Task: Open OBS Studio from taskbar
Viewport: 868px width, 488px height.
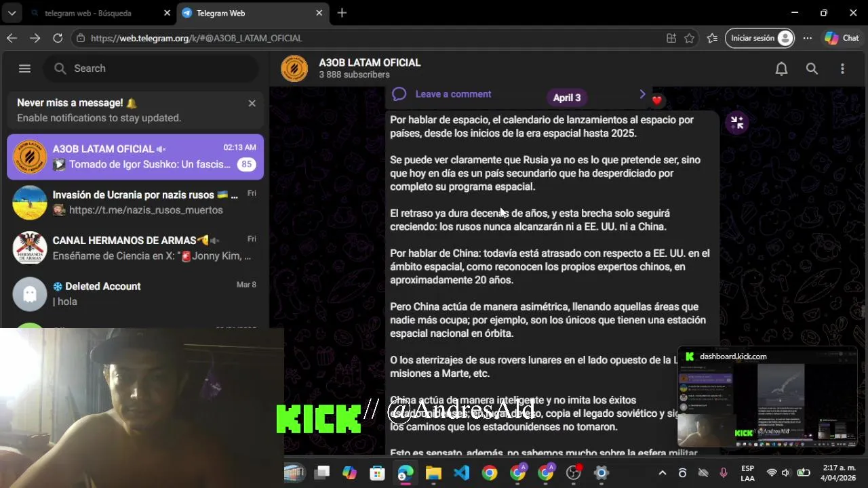Action: (574, 473)
